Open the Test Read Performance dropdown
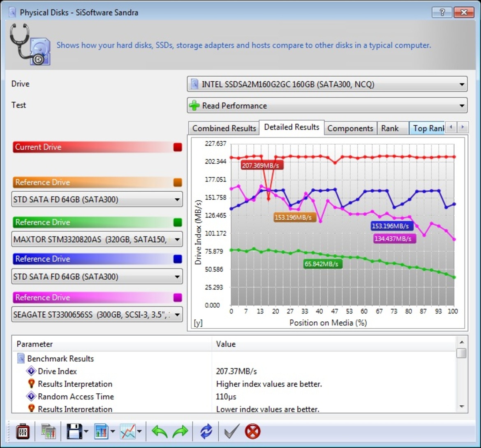 (327, 106)
